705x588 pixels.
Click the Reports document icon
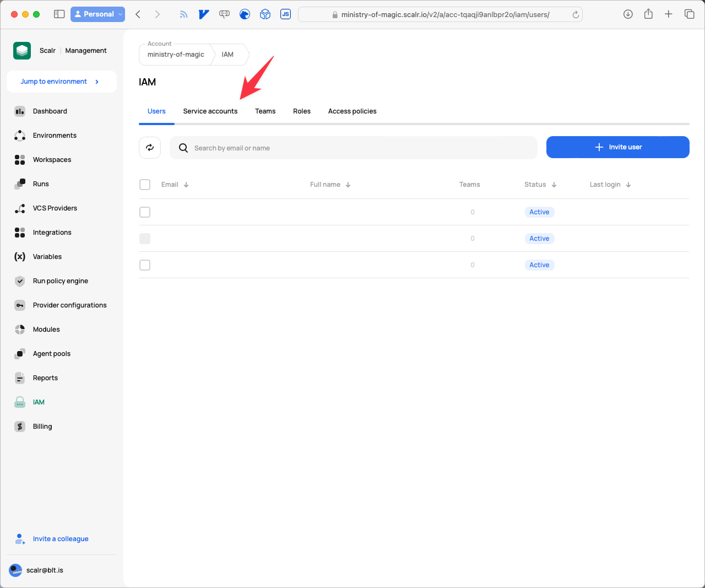point(20,378)
